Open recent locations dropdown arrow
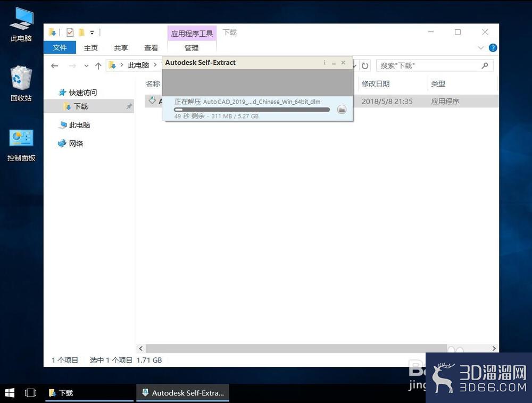This screenshot has height=403, width=532. click(86, 66)
